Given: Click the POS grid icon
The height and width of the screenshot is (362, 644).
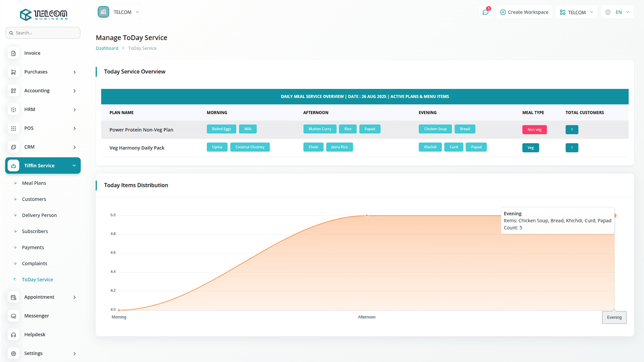Looking at the screenshot, I should point(13,128).
